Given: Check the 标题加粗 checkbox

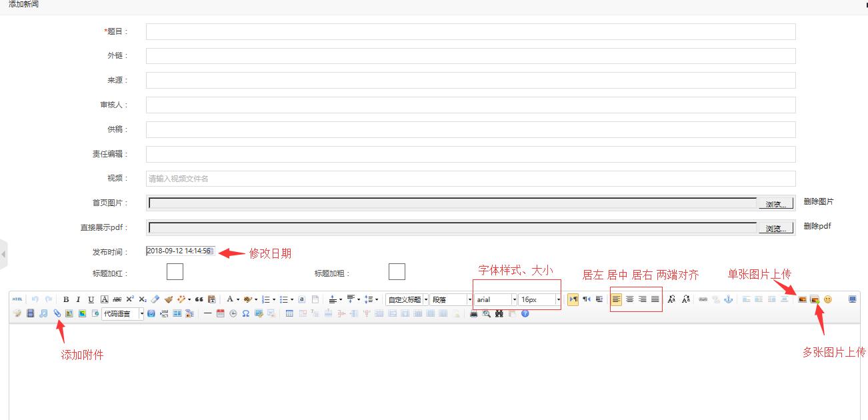Looking at the screenshot, I should [397, 272].
